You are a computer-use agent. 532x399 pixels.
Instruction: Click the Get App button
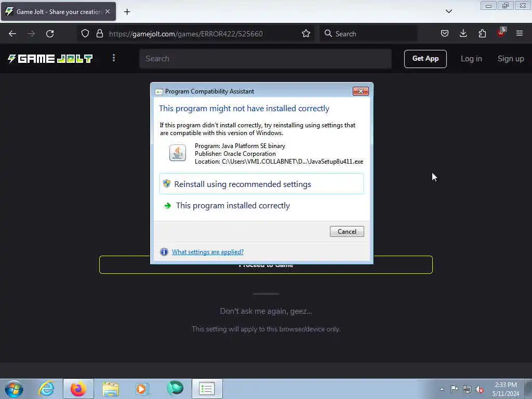pyautogui.click(x=425, y=59)
